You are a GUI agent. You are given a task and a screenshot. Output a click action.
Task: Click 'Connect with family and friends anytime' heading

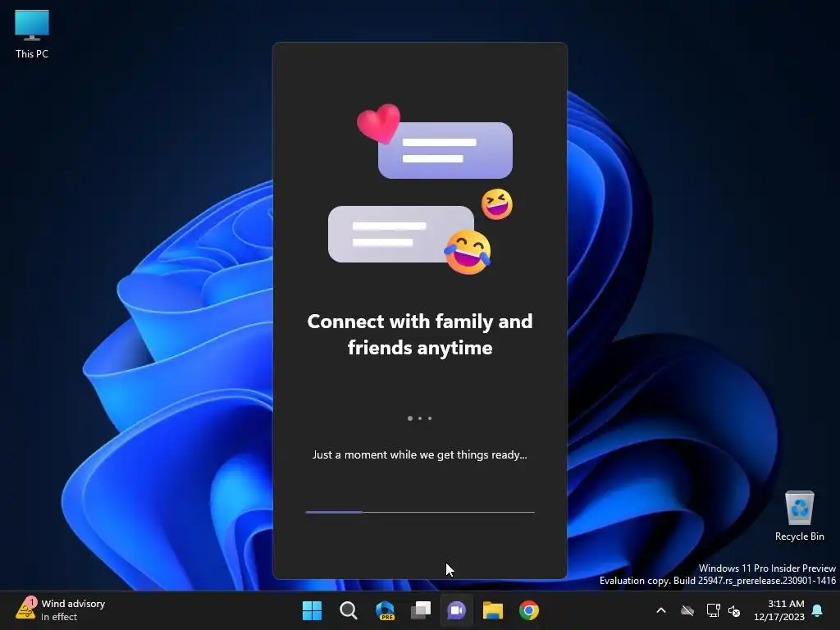(420, 335)
